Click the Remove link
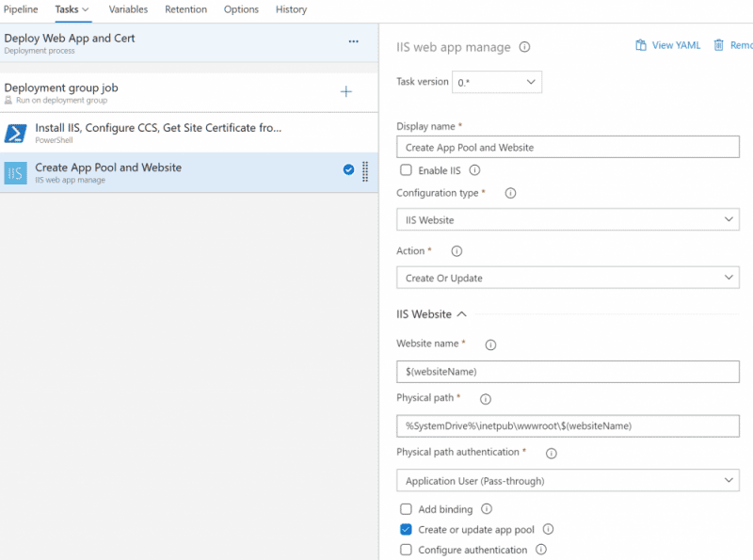 [741, 45]
